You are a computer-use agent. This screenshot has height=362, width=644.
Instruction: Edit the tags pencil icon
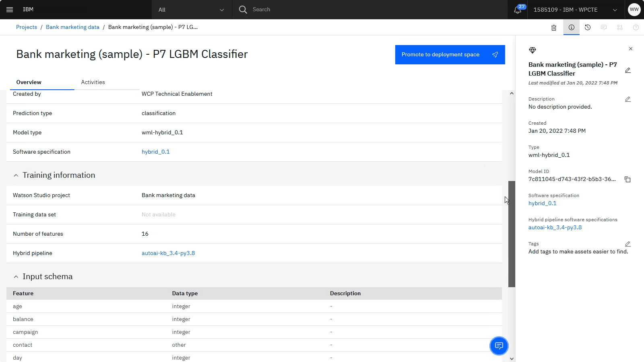pyautogui.click(x=627, y=244)
